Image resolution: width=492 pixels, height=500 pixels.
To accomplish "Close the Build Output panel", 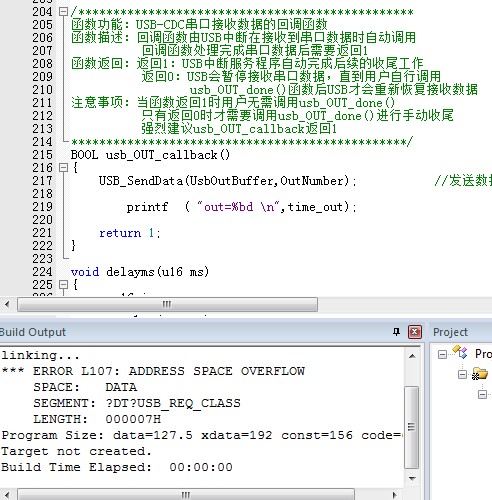I will coord(415,332).
